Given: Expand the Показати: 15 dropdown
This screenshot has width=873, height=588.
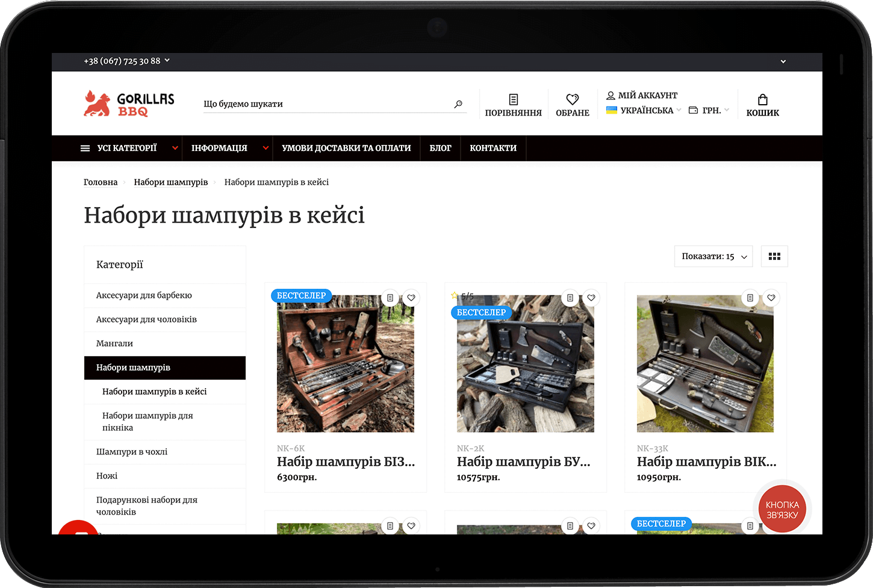Looking at the screenshot, I should click(x=713, y=256).
